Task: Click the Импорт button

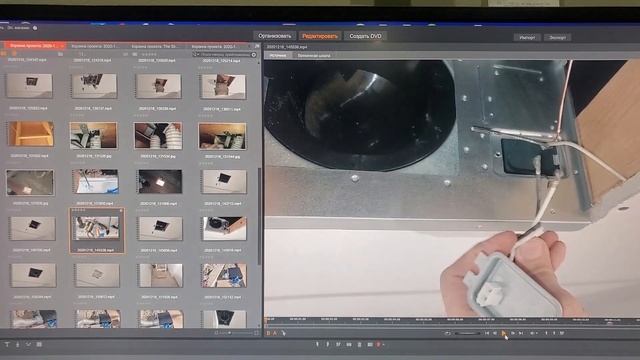Action: point(527,38)
